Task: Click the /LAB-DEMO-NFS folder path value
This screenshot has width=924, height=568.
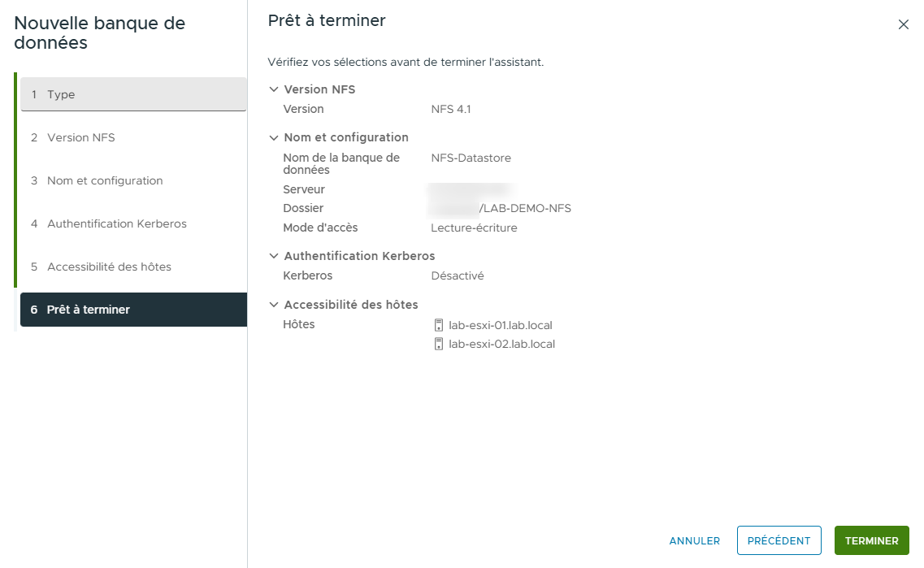Action: pyautogui.click(x=525, y=209)
